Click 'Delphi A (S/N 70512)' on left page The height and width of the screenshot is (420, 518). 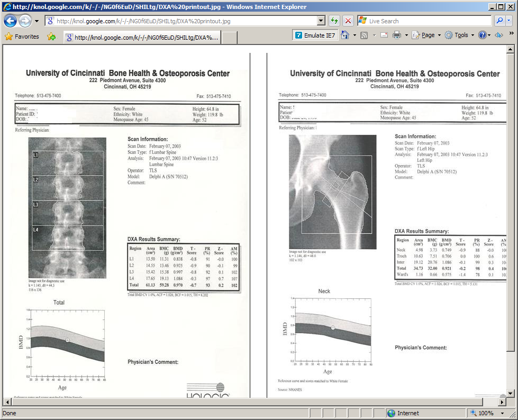point(168,177)
